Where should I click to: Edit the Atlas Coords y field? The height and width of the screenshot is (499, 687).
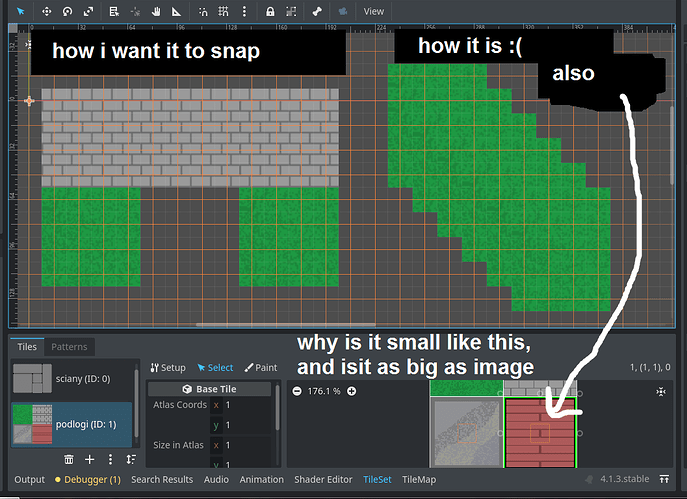[241, 425]
